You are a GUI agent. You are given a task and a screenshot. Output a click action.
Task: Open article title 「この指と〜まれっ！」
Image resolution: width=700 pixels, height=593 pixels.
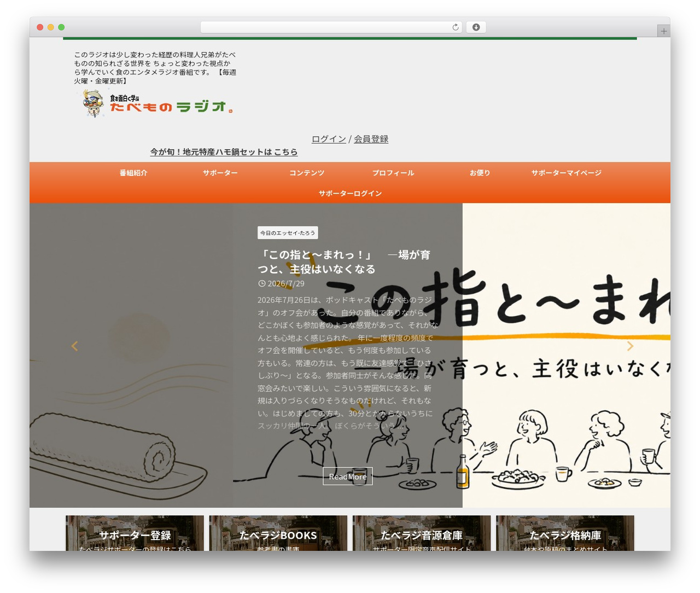click(x=344, y=261)
